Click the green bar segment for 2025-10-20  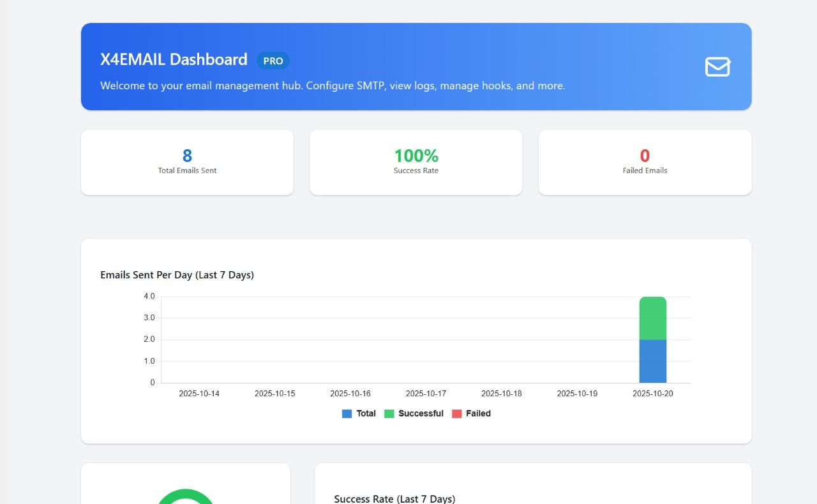[652, 318]
